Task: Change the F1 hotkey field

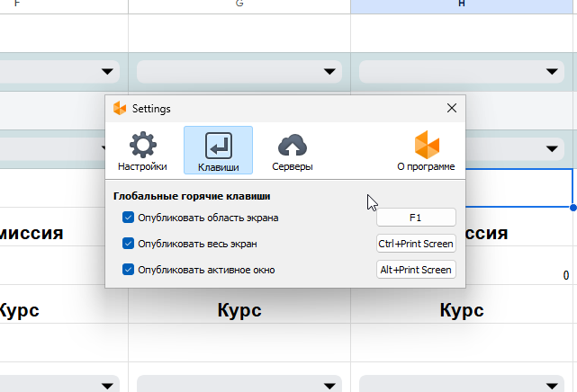Action: point(416,218)
